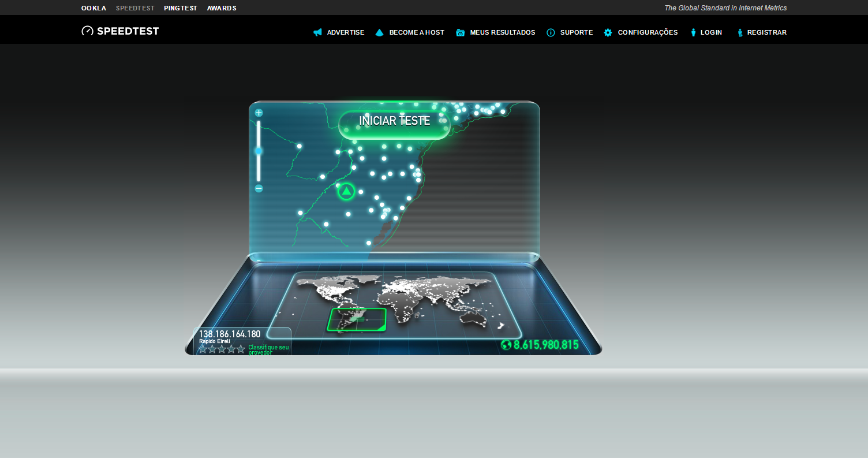Click the map zoom-in plus icon

[x=259, y=112]
